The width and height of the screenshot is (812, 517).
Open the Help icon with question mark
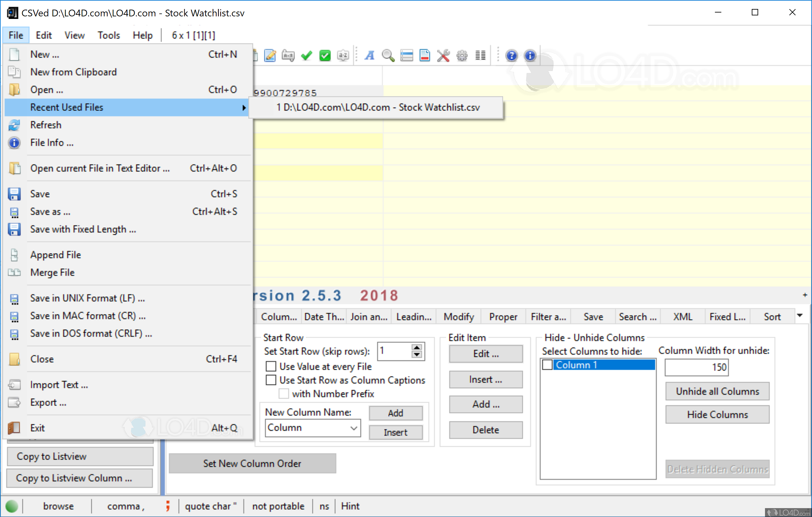tap(511, 56)
